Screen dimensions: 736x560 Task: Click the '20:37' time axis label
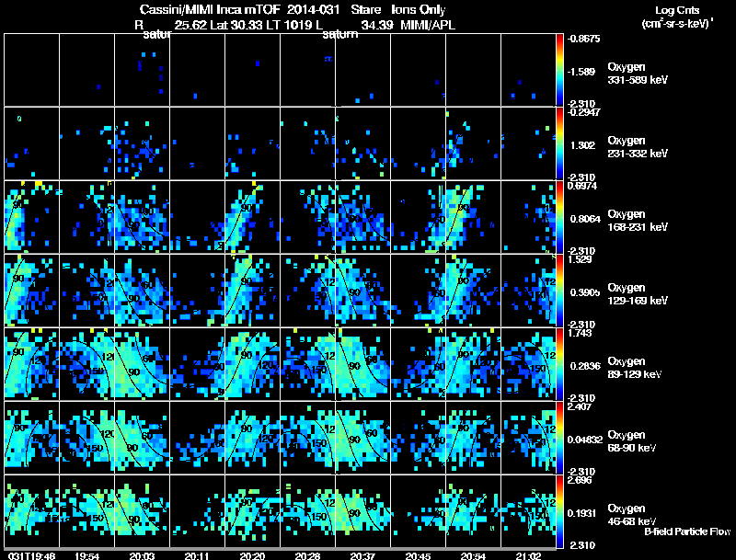point(362,555)
